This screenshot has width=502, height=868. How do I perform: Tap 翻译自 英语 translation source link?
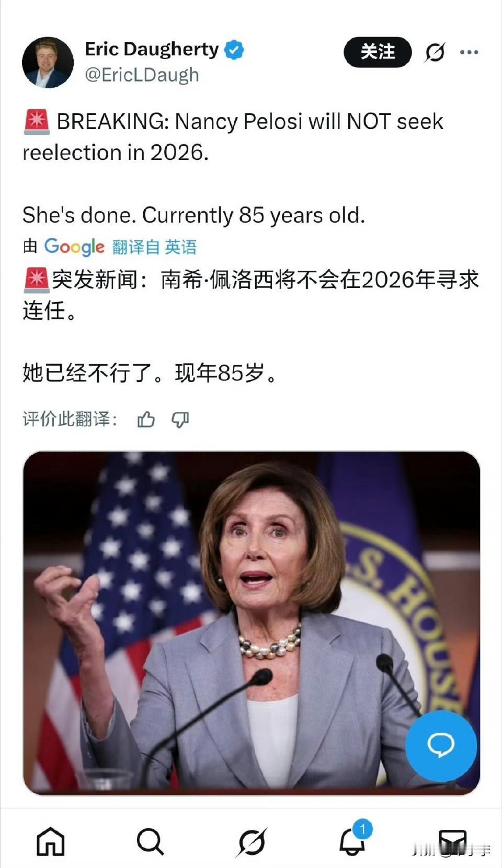tap(154, 247)
